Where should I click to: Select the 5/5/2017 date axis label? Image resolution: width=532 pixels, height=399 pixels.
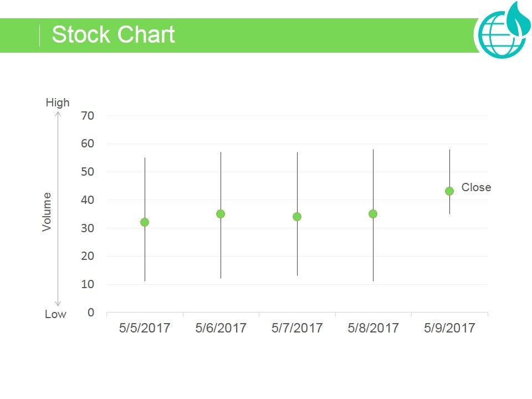point(145,328)
